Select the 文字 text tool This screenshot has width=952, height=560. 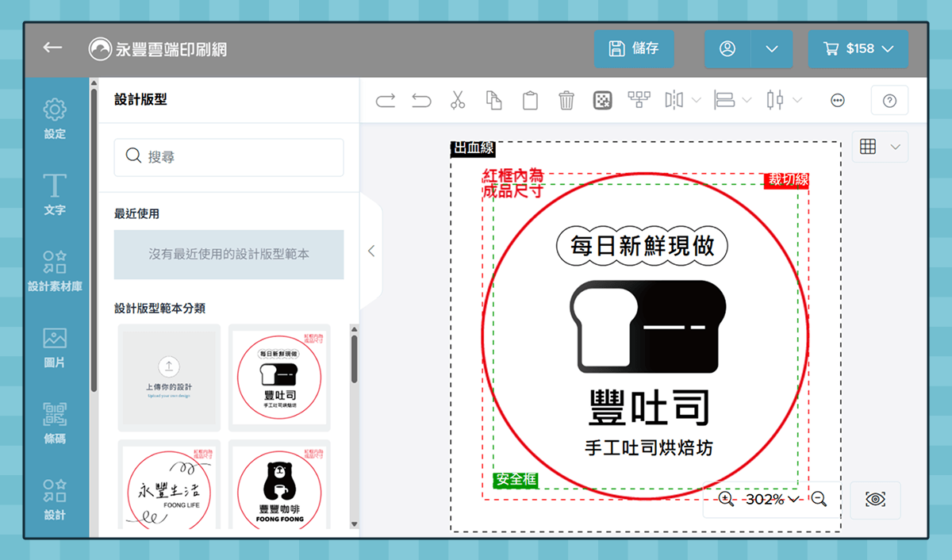click(55, 194)
